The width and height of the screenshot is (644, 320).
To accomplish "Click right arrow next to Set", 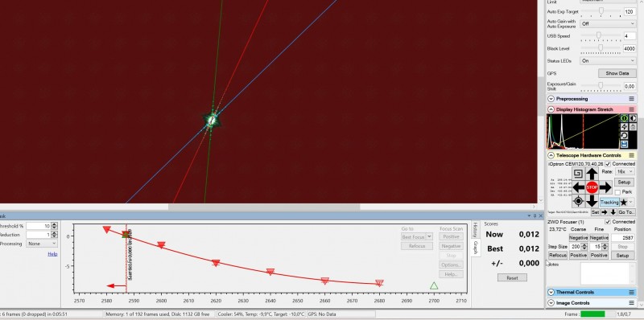I will click(x=605, y=212).
